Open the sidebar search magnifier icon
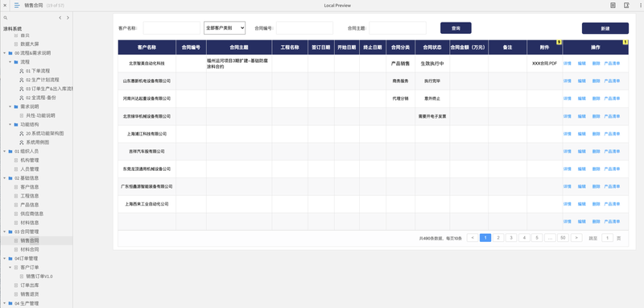The height and width of the screenshot is (308, 644). click(6, 18)
